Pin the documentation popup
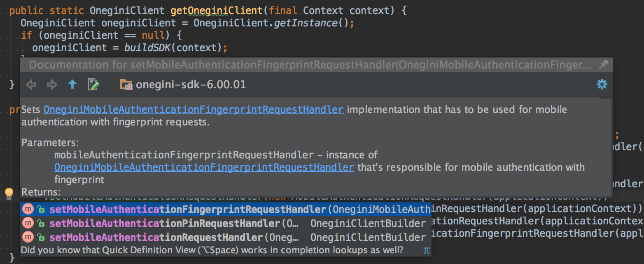Screen dimensions: 644x264 tap(604, 64)
